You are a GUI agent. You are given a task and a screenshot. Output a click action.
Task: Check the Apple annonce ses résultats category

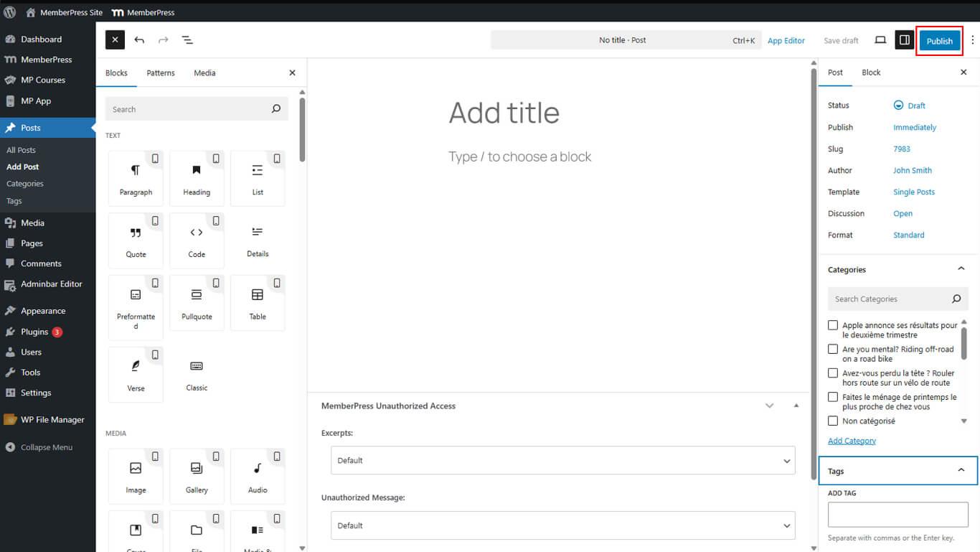click(x=832, y=325)
